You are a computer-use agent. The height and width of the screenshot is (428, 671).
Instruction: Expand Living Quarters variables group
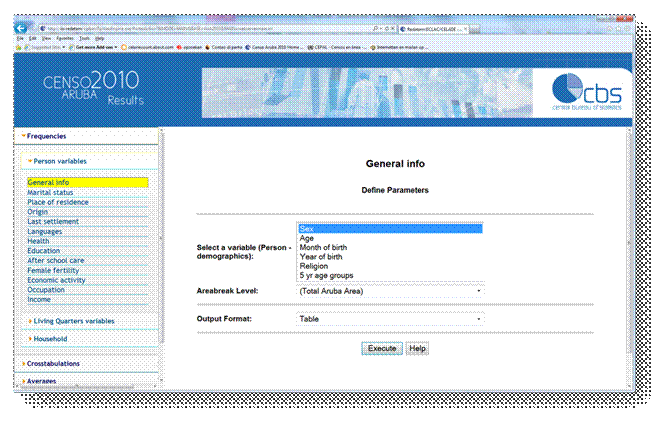30,321
